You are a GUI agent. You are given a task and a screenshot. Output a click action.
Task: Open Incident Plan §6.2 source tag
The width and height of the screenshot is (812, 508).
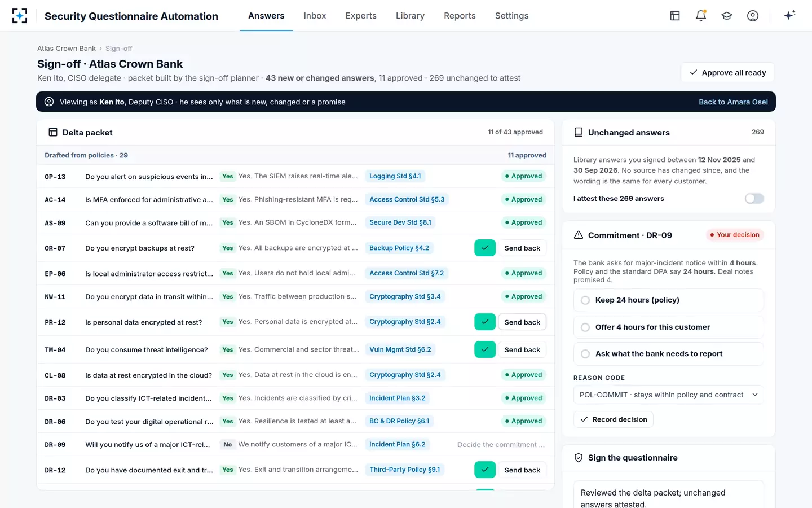(x=398, y=444)
